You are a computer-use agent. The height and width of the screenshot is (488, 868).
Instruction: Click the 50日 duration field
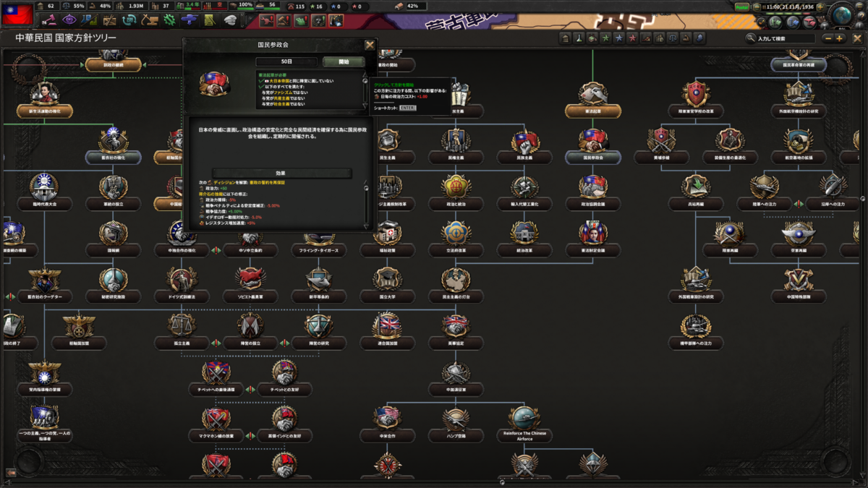tap(287, 62)
